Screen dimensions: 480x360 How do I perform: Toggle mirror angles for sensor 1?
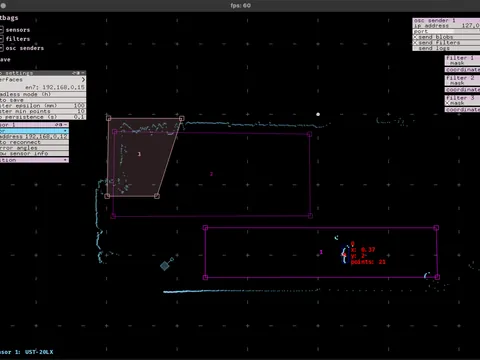point(34,148)
